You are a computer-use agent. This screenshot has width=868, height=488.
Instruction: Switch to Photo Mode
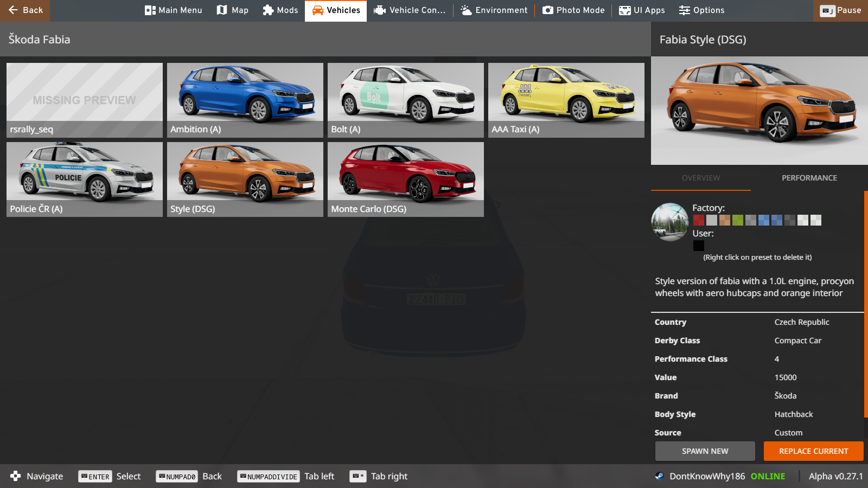click(573, 10)
